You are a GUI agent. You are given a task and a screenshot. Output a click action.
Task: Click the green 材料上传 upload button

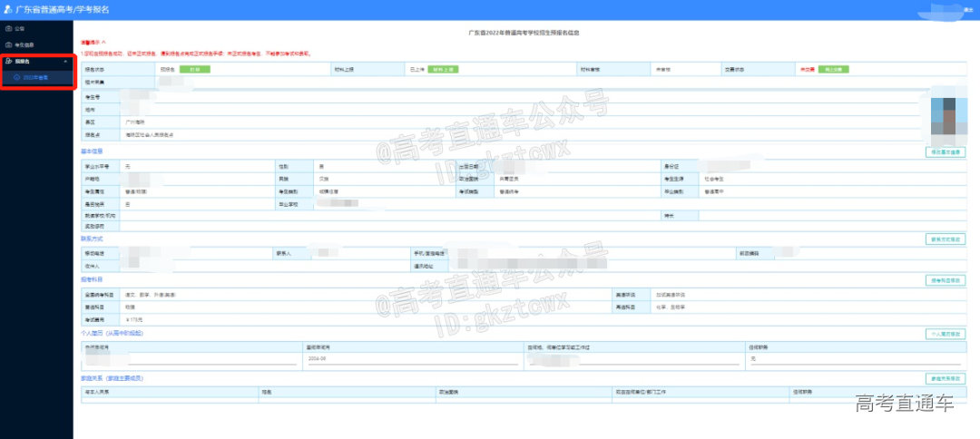tap(443, 69)
